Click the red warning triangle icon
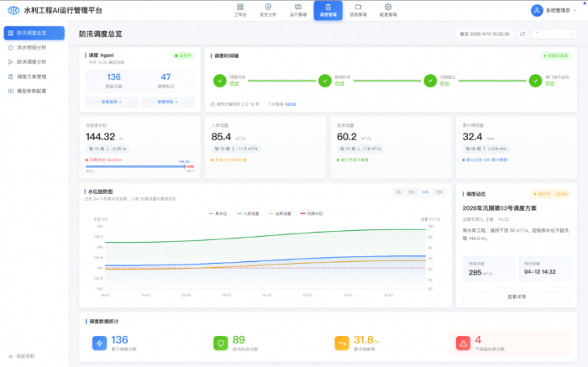The width and height of the screenshot is (588, 367). pos(462,343)
